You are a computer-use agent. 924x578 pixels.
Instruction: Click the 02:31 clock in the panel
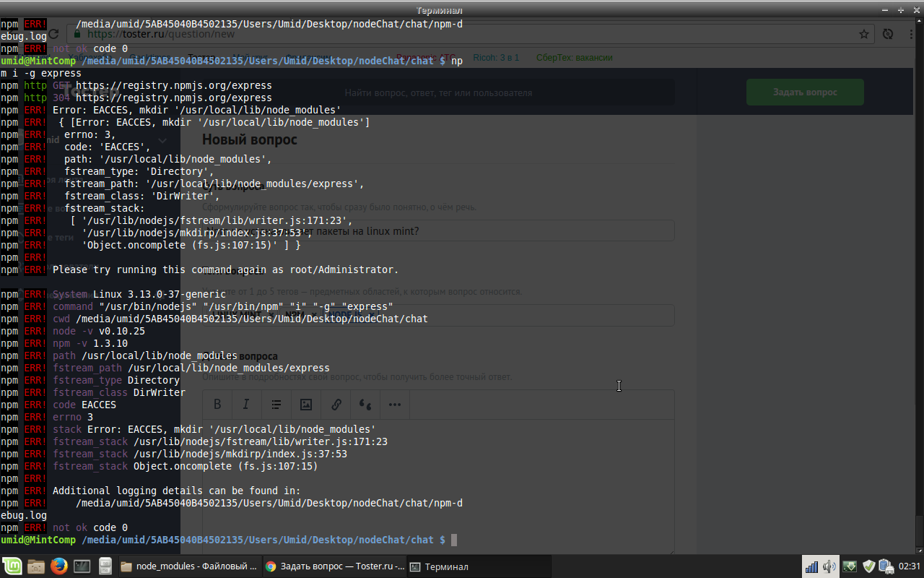pos(910,566)
